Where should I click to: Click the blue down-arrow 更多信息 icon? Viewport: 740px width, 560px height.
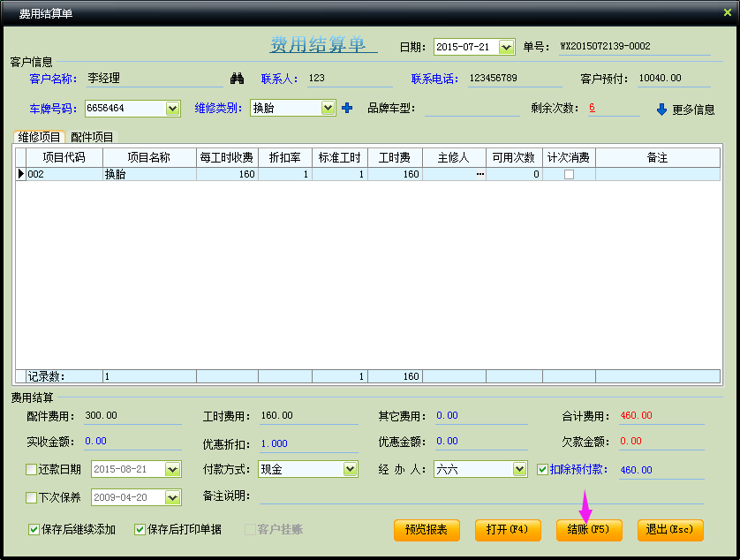click(x=661, y=110)
